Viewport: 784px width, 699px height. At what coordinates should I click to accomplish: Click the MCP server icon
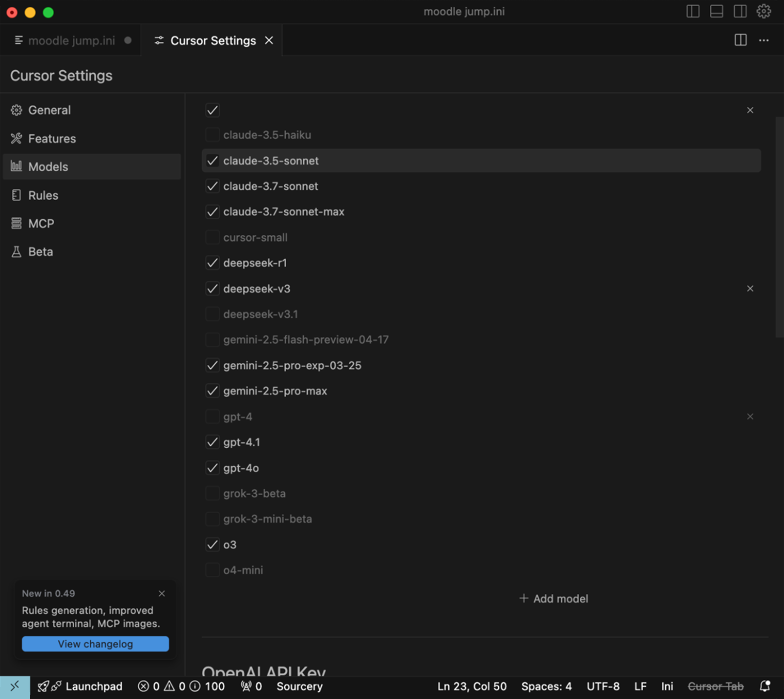[17, 223]
